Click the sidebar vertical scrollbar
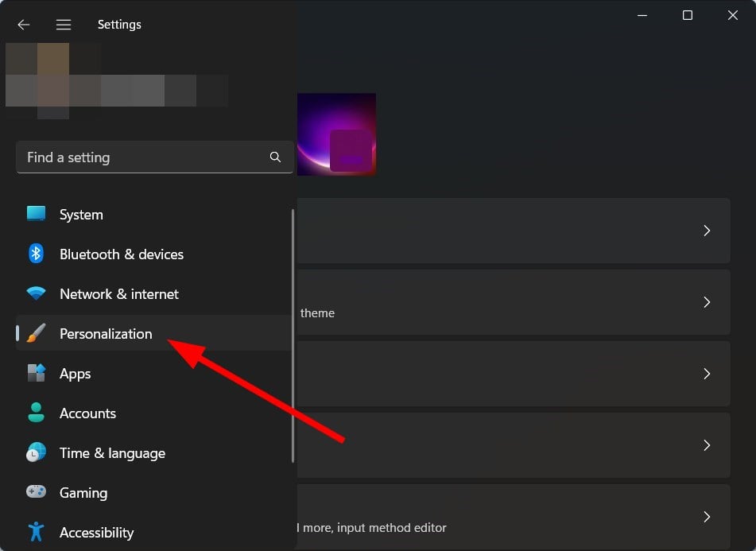 point(293,336)
